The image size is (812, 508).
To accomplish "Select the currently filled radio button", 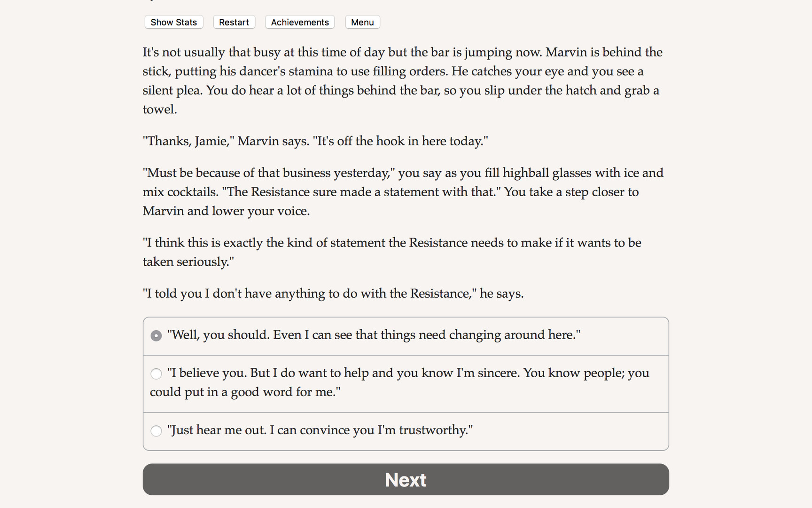I will pyautogui.click(x=156, y=335).
